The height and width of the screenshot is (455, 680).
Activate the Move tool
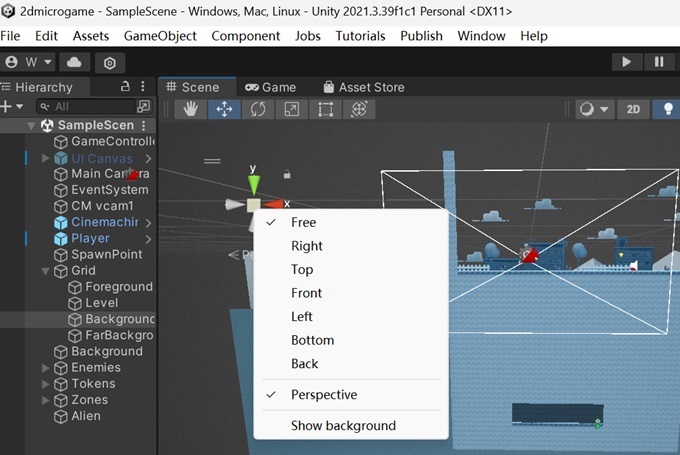point(224,109)
